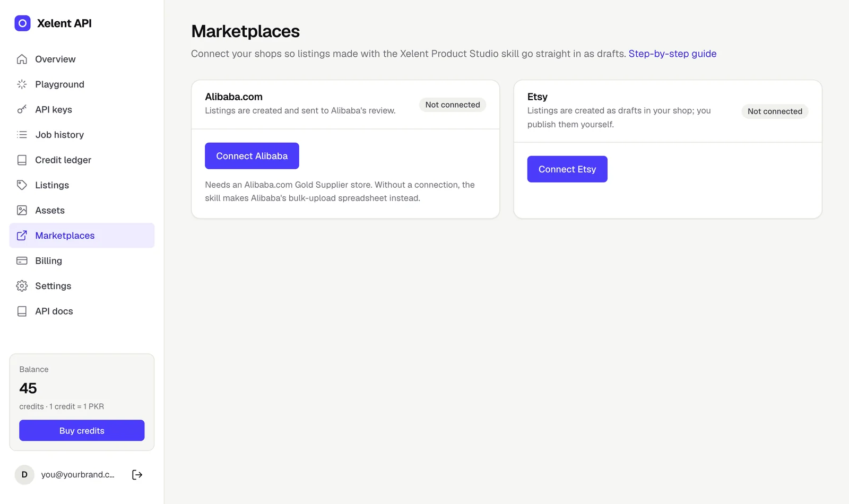
Task: Click the Marketplaces page heading
Action: 246,31
